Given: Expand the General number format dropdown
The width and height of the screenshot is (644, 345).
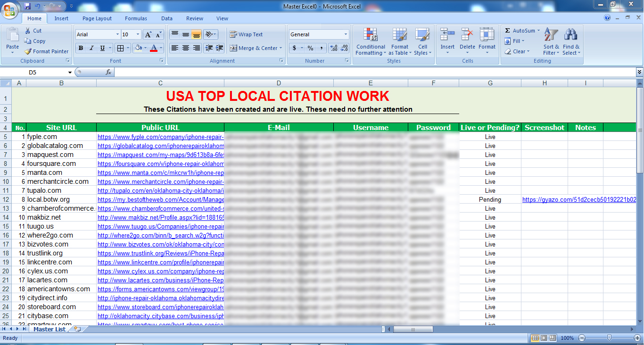Looking at the screenshot, I should pos(346,34).
